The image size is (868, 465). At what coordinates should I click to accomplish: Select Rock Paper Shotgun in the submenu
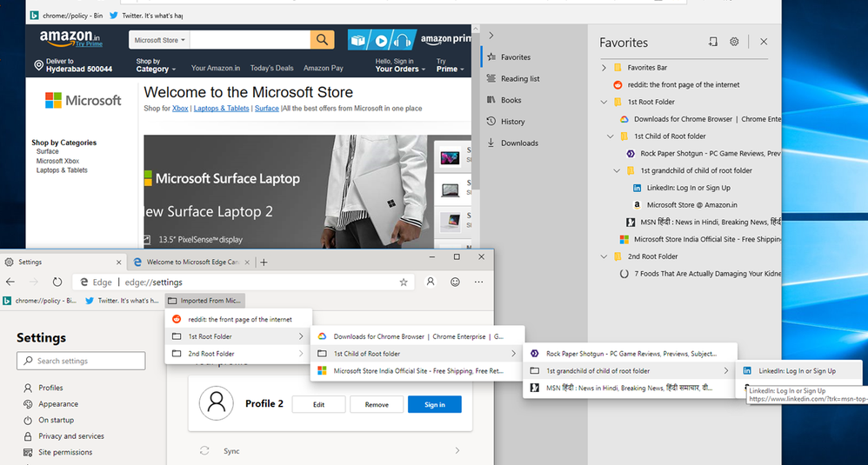(x=630, y=353)
